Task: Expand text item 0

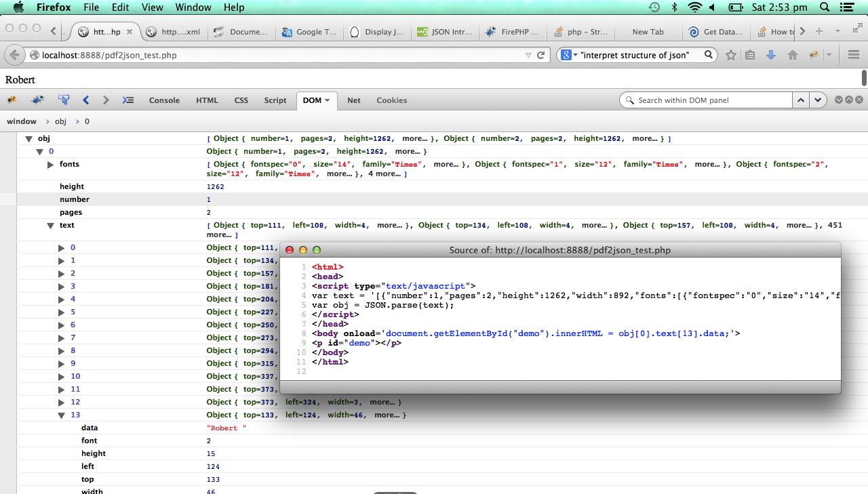Action: [62, 248]
